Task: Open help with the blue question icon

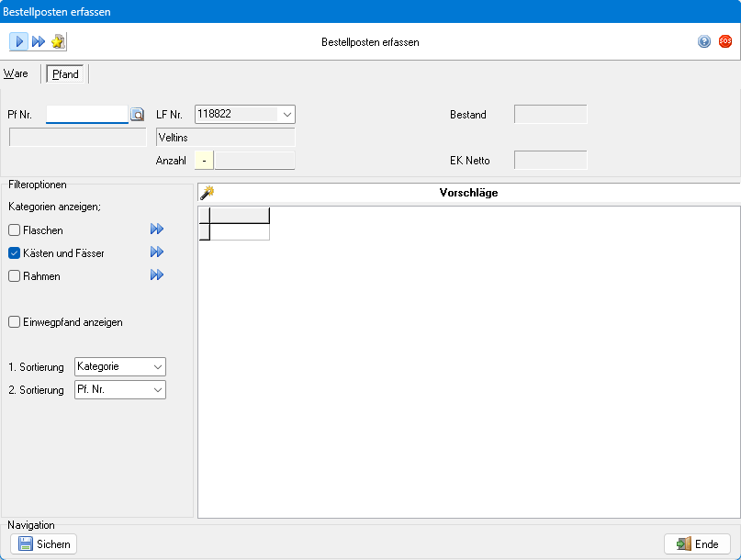Action: [704, 41]
